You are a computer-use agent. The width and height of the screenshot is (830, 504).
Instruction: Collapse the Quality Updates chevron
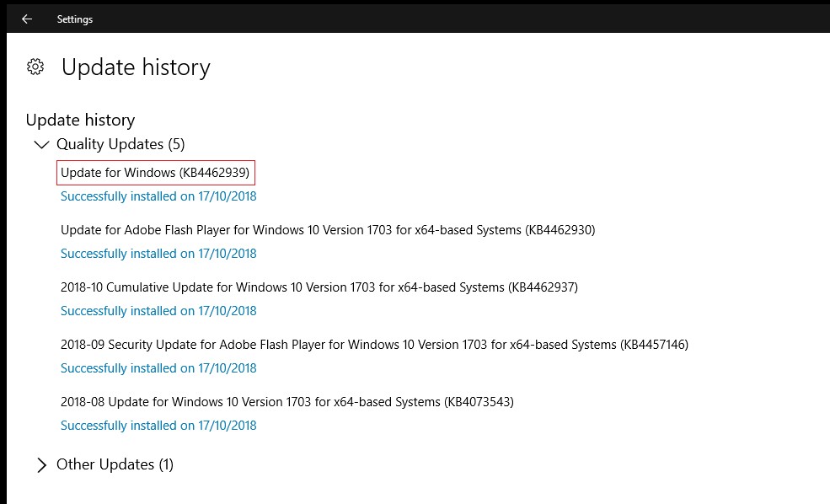click(x=40, y=144)
